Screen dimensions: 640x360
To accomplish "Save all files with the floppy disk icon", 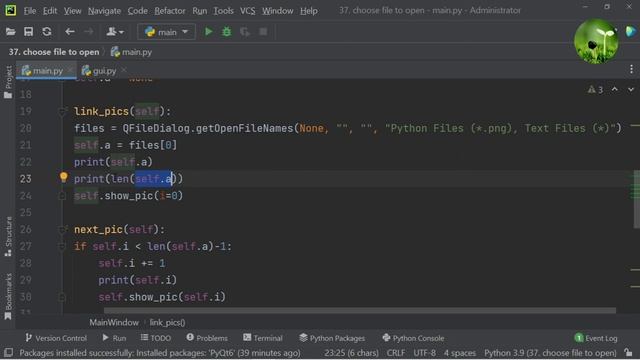I will tap(28, 32).
